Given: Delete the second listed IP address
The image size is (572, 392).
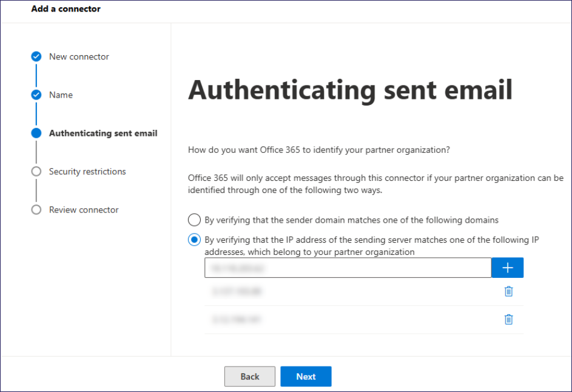Looking at the screenshot, I should pos(509,319).
